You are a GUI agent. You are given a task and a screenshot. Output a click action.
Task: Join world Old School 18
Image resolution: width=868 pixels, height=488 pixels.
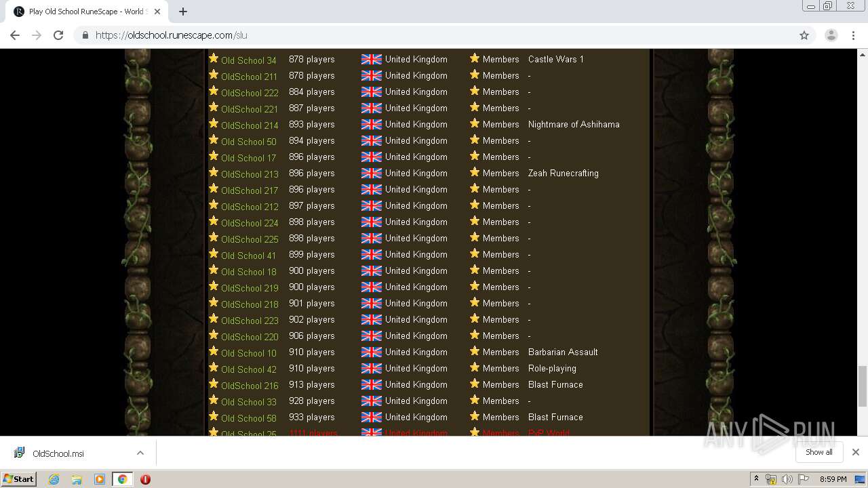click(x=248, y=271)
